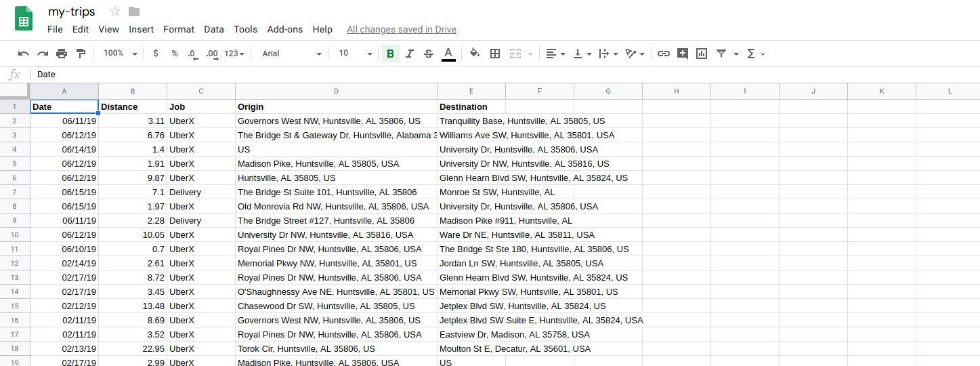This screenshot has width=980, height=366.
Task: Open the text rotation dropdown
Action: click(x=635, y=54)
